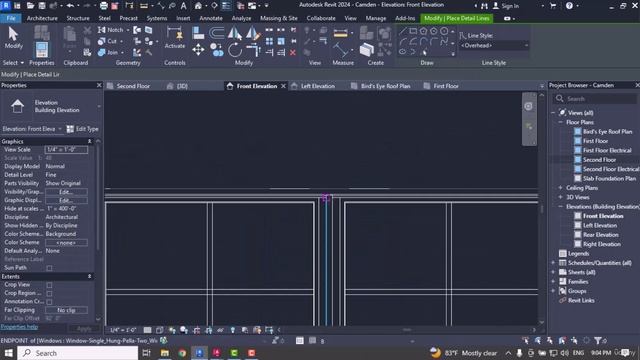The image size is (640, 360).
Task: Select the Rectangle draw tool
Action: (413, 31)
